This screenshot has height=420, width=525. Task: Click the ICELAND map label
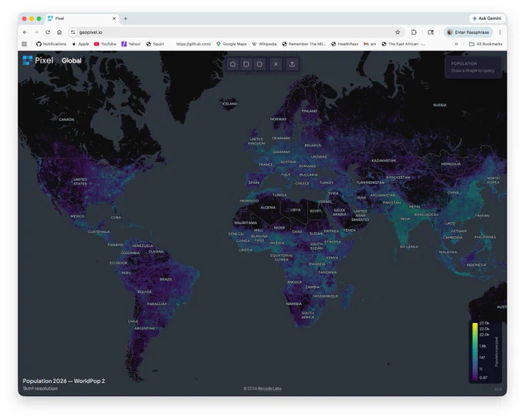click(x=230, y=103)
